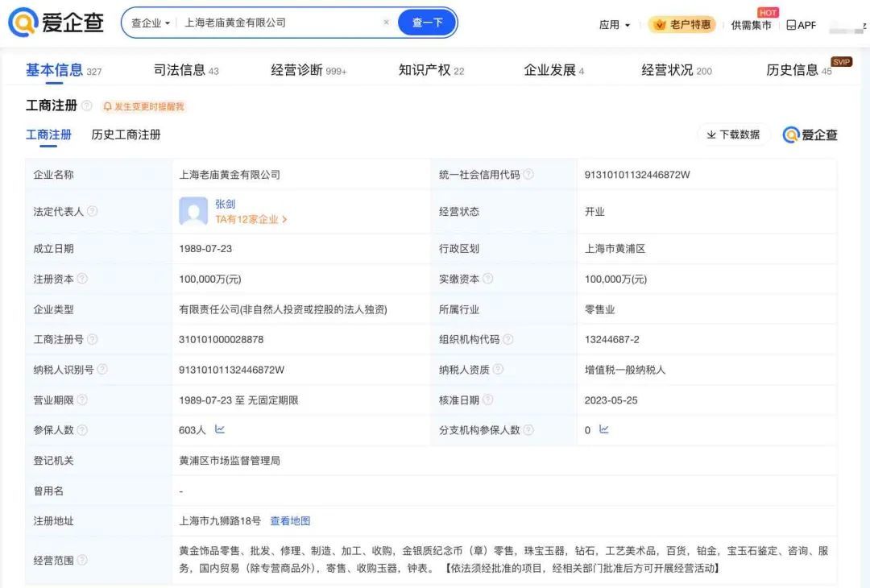Screen dimensions: 870x588
Task: Click the help icon beside 纳税人资质
Action: coord(498,369)
